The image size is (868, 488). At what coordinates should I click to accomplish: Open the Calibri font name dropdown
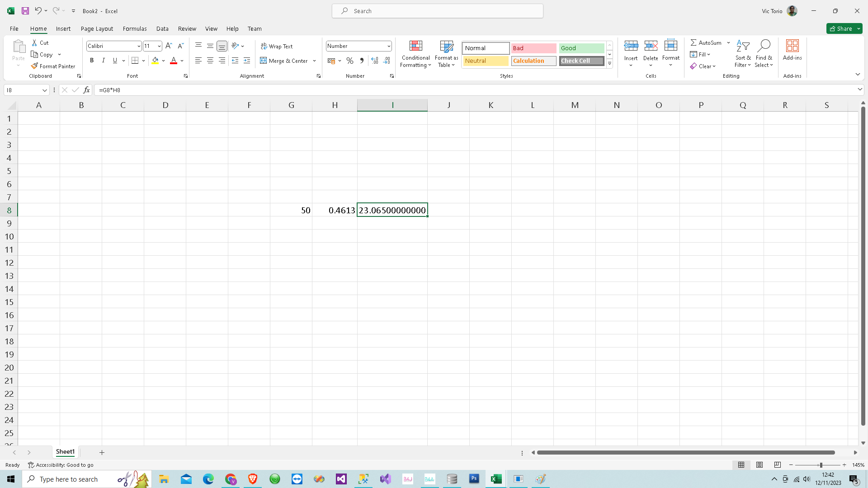[139, 46]
